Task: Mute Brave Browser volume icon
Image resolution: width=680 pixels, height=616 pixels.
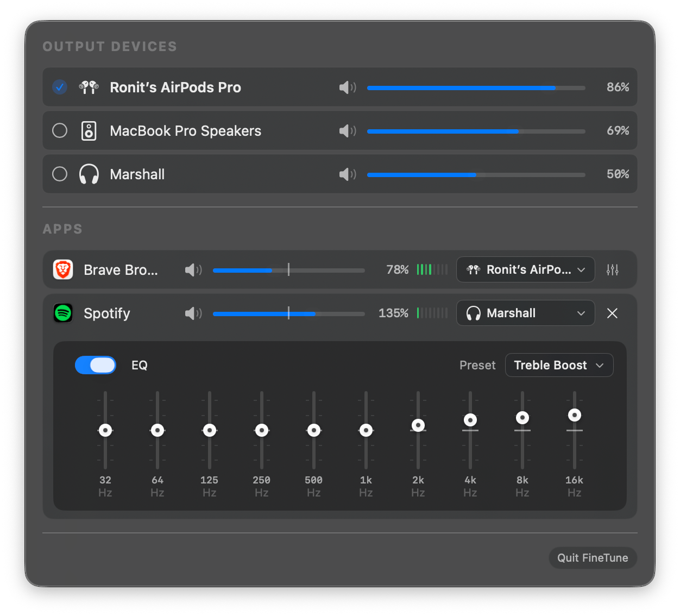Action: [193, 270]
